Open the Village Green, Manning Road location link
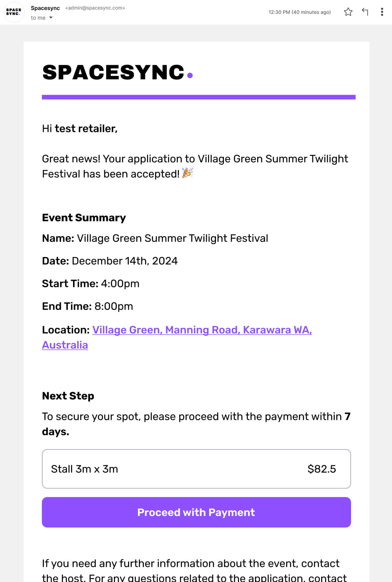392x582 pixels. coord(202,330)
